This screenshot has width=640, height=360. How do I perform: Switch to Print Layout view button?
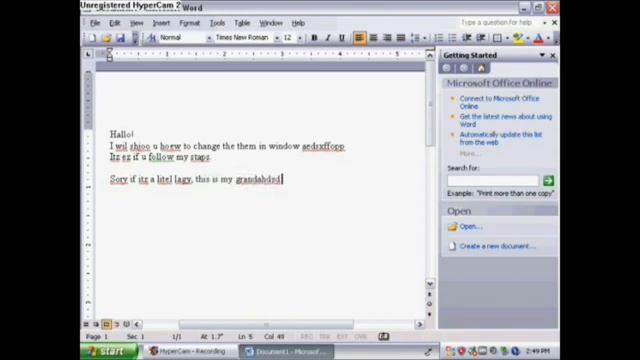coord(106,324)
